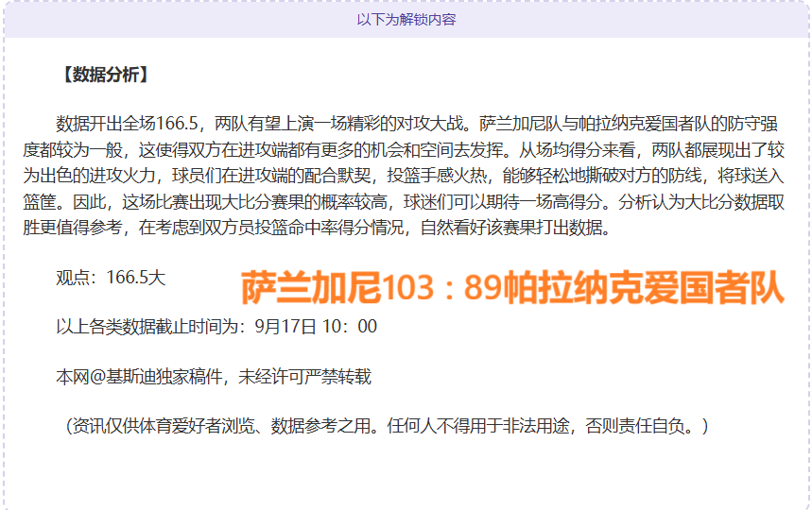Click the 以上各类数据截止时间为：9月17日 10：00 line
The width and height of the screenshot is (812, 510).
click(216, 327)
